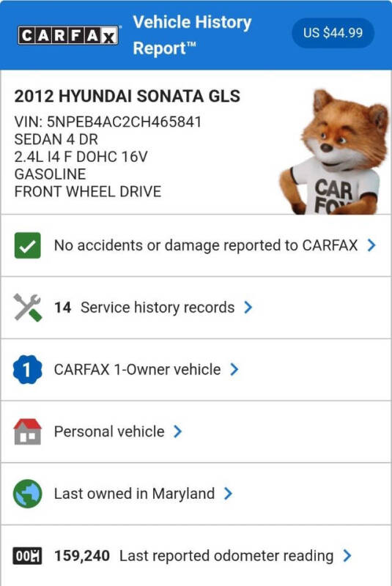Expand the service history records chevron
This screenshot has width=392, height=586.
coord(248,308)
